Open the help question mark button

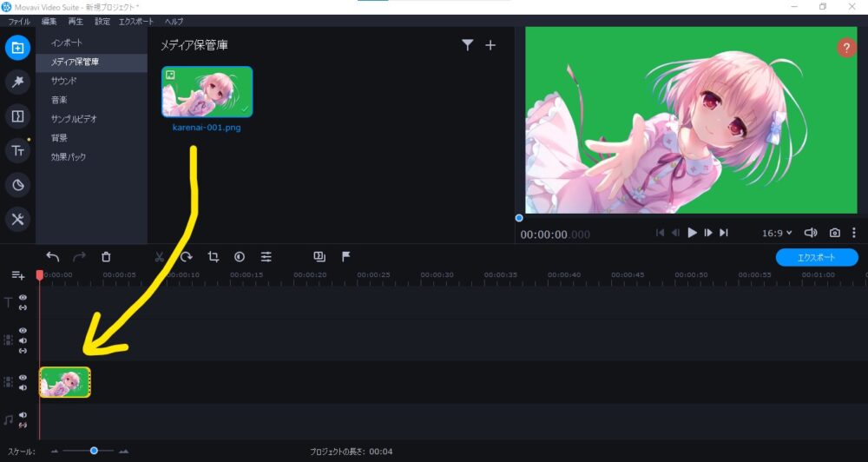click(x=845, y=48)
